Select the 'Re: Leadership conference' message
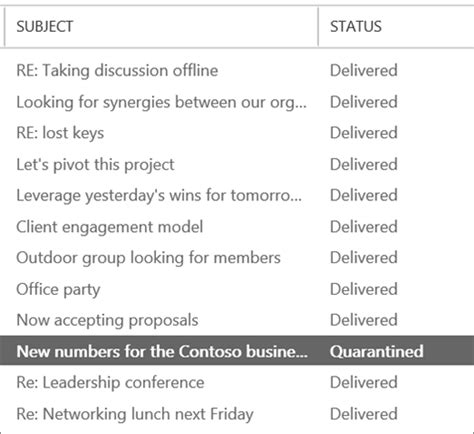 click(x=237, y=382)
